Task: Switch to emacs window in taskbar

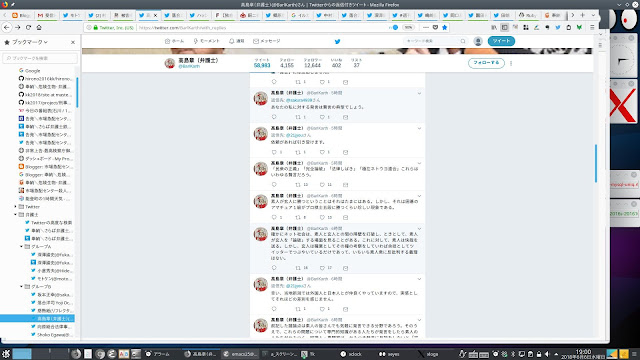Action: coord(241,354)
